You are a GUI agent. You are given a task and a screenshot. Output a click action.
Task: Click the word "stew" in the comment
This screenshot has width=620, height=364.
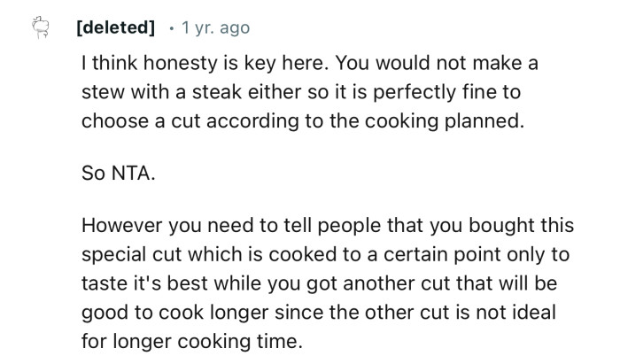[x=102, y=94]
